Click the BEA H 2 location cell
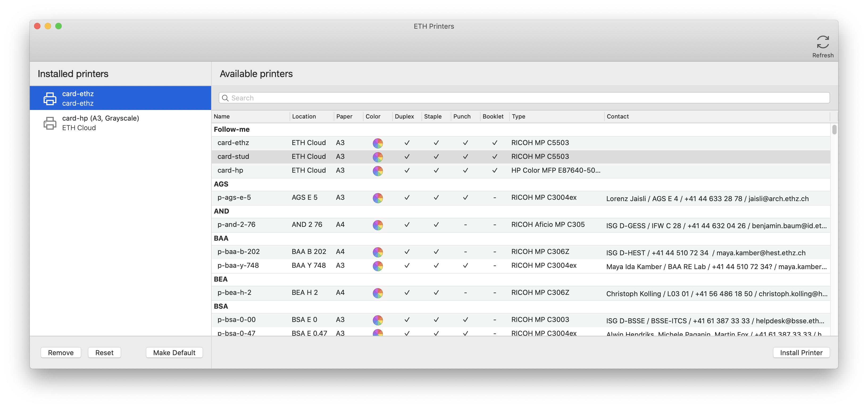 point(304,292)
